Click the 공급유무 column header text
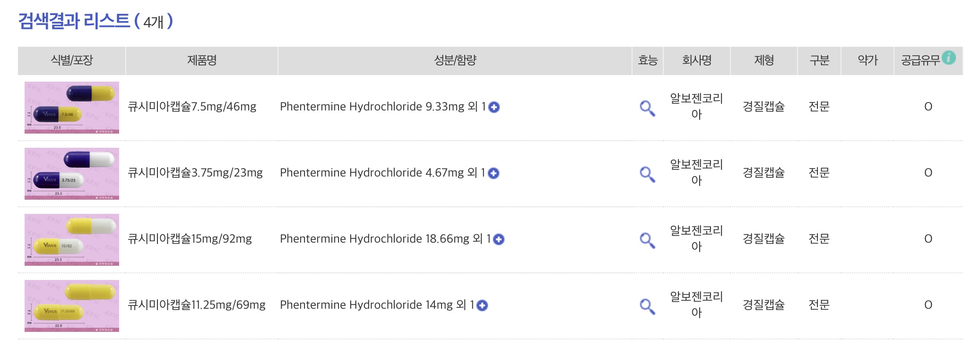This screenshot has width=980, height=347. click(x=920, y=60)
